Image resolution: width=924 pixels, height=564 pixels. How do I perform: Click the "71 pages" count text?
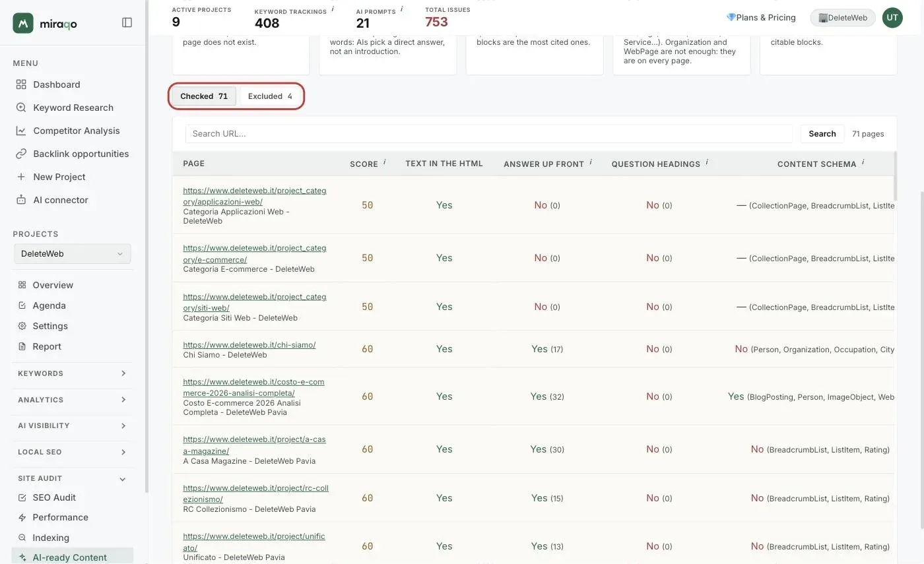point(868,134)
